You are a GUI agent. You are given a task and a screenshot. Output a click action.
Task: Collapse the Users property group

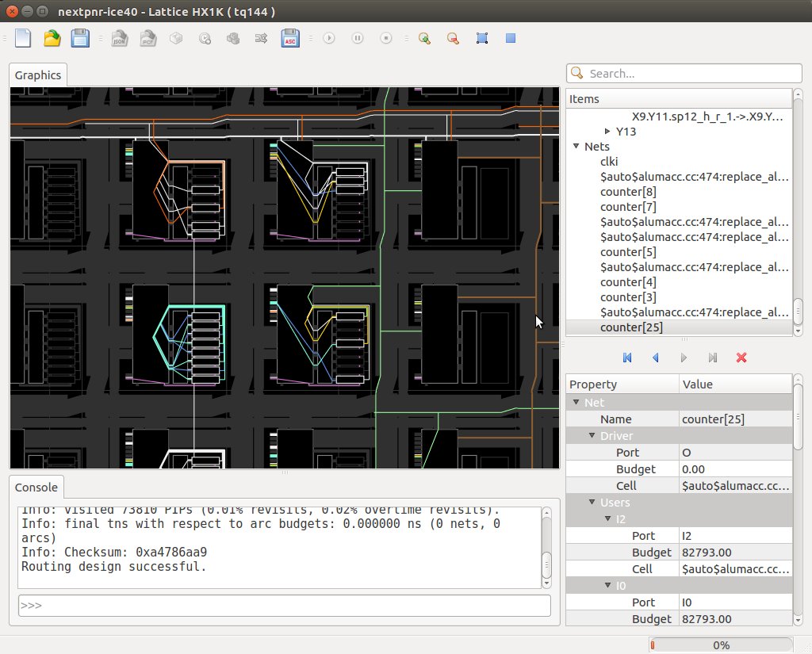[592, 503]
